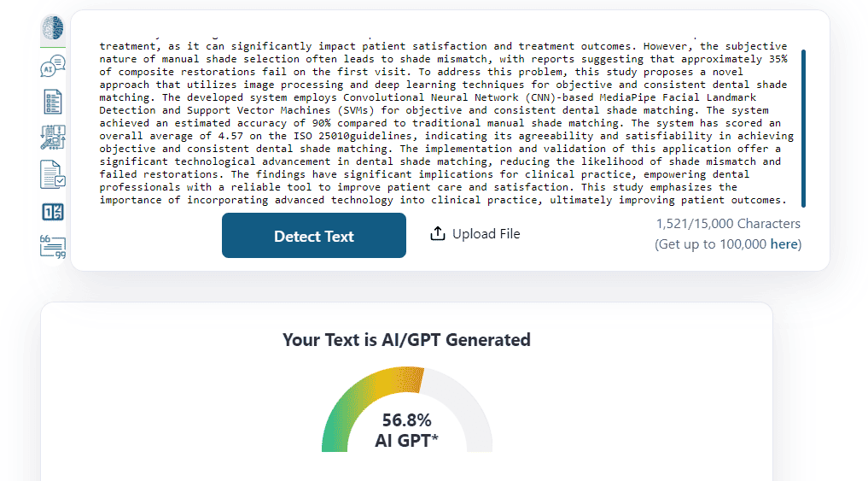This screenshot has height=481, width=868.
Task: Open the pencil workflow diagram tool
Action: 53,138
